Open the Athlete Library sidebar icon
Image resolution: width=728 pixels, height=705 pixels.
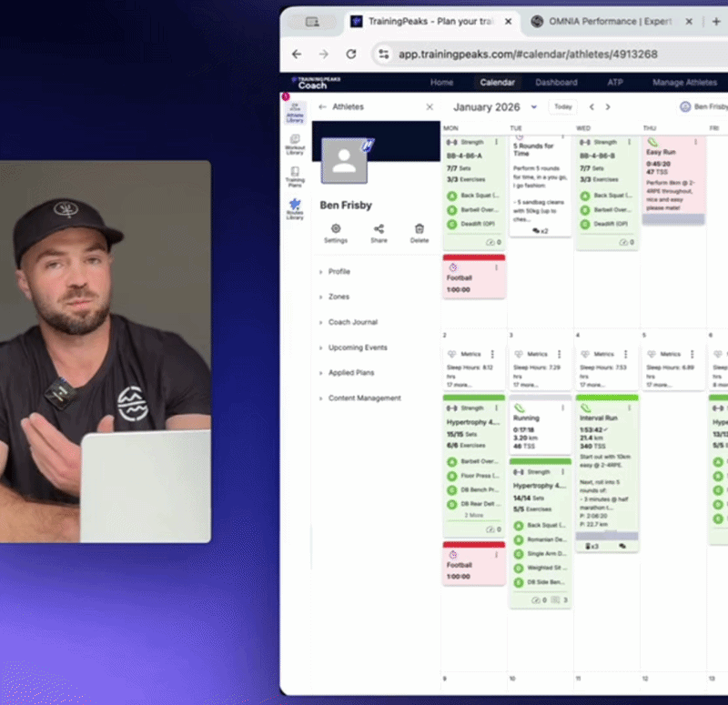[295, 112]
